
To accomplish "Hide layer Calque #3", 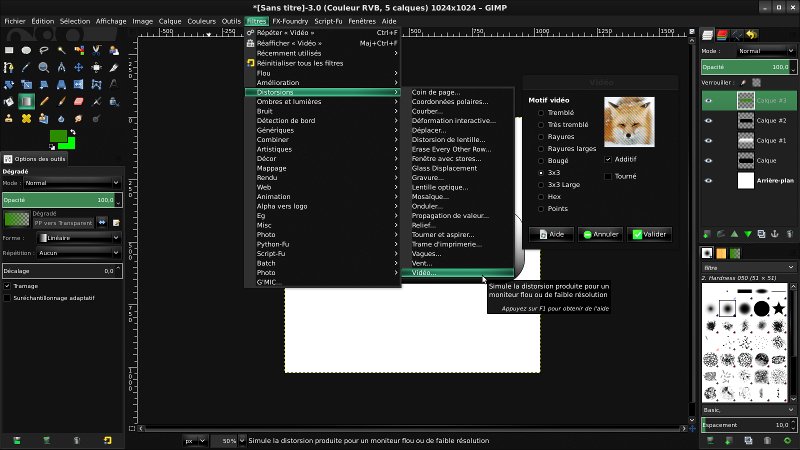I will 708,101.
